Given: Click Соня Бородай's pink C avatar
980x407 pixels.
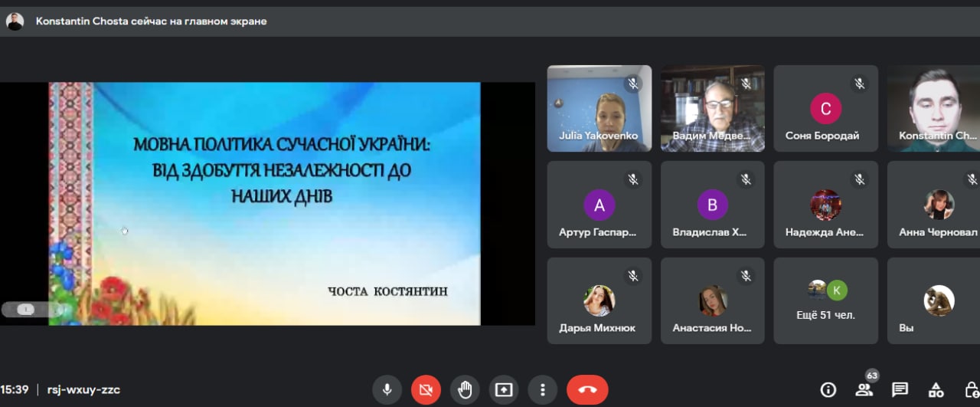Looking at the screenshot, I should (x=826, y=108).
